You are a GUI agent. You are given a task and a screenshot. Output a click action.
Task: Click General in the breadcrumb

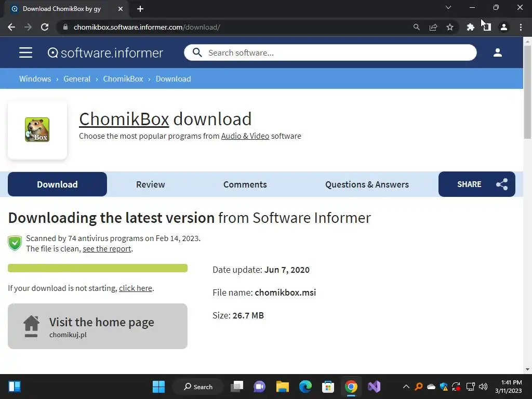77,79
